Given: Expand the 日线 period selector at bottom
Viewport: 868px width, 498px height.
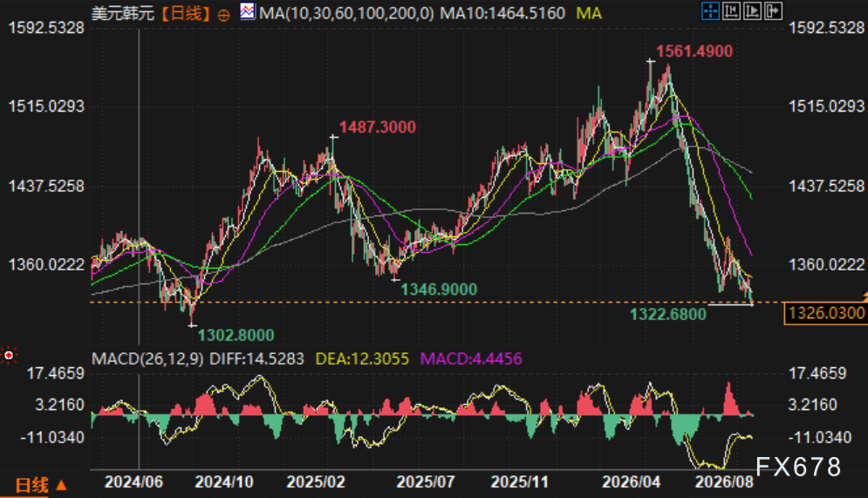Looking at the screenshot, I should (x=41, y=485).
